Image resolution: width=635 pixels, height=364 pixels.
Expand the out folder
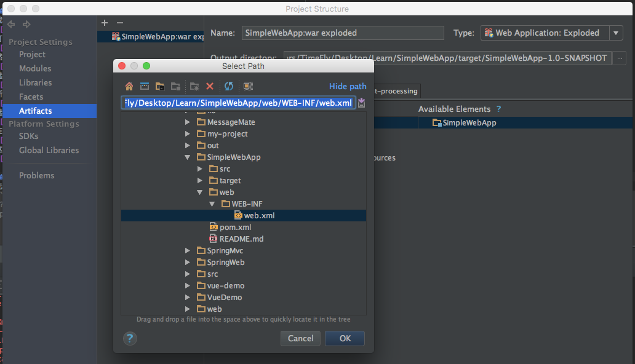(x=188, y=145)
